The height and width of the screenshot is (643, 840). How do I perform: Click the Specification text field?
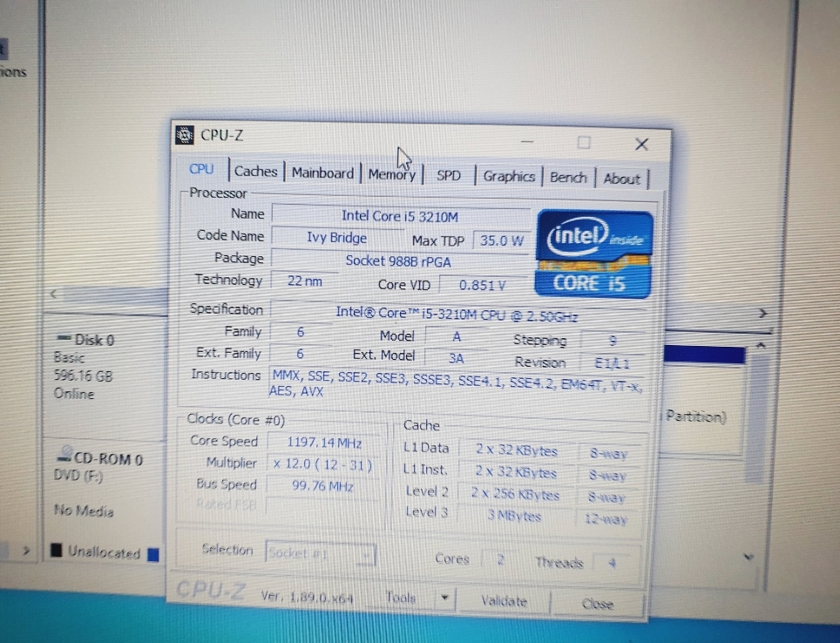(x=457, y=313)
